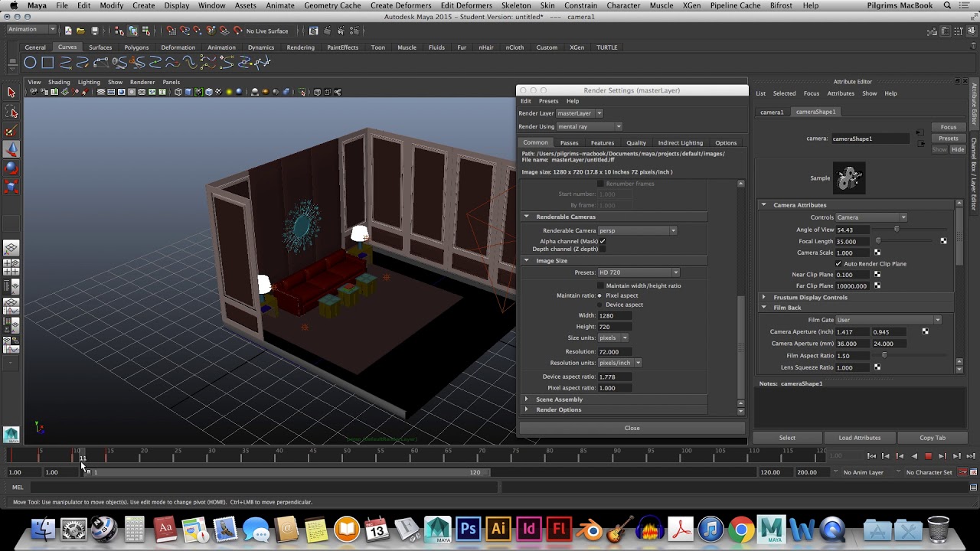Open Google Chrome from the Dock

click(x=740, y=529)
